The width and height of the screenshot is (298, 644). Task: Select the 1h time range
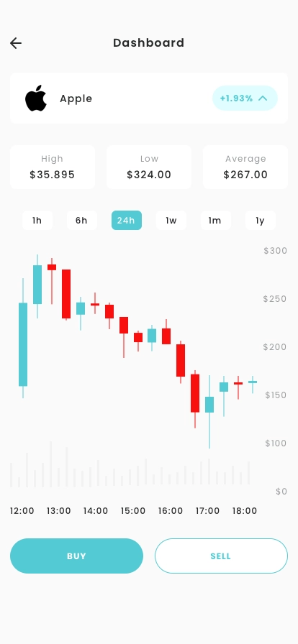click(37, 221)
